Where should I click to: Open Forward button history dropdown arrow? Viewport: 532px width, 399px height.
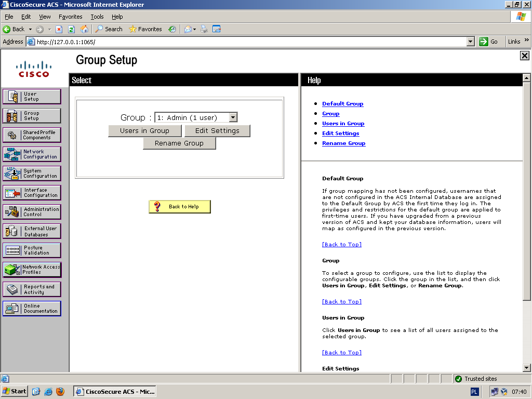[49, 29]
